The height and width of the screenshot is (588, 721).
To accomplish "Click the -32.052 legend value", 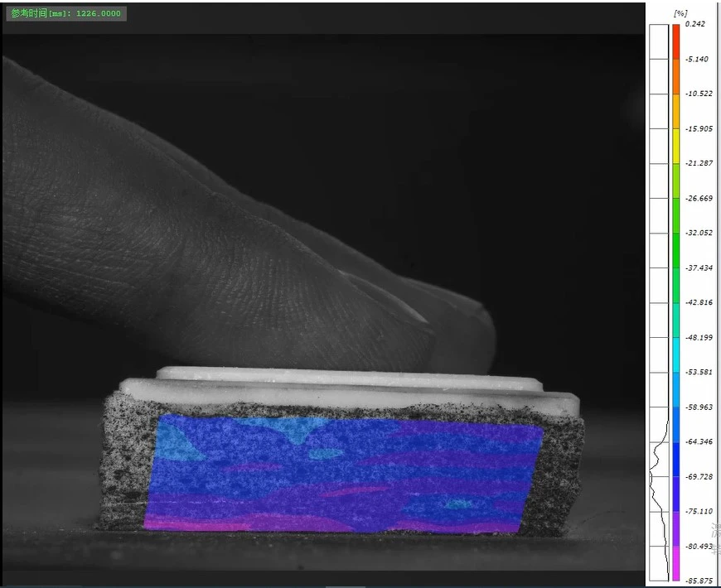I will click(x=699, y=233).
